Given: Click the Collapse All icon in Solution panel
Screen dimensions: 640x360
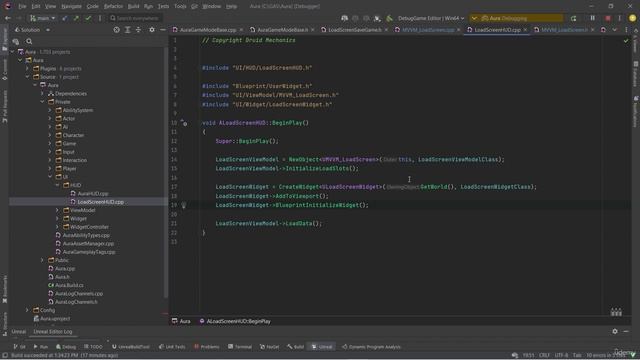Looking at the screenshot, I should click(x=138, y=30).
